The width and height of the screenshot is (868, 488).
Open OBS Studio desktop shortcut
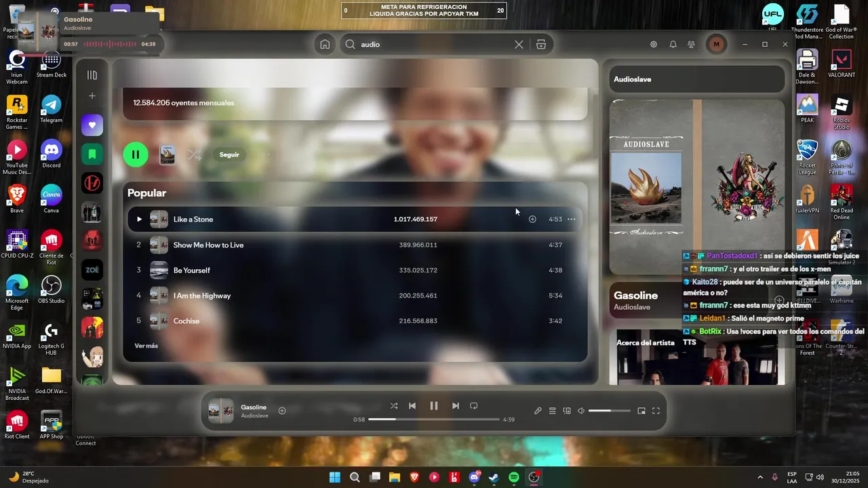(52, 289)
